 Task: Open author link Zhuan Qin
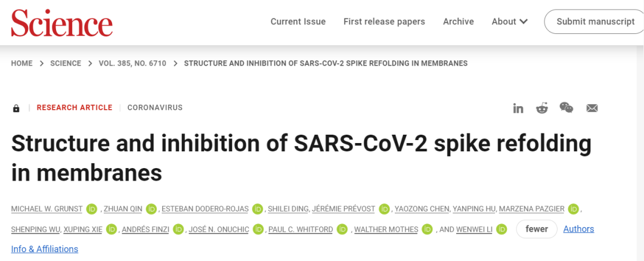pos(123,209)
